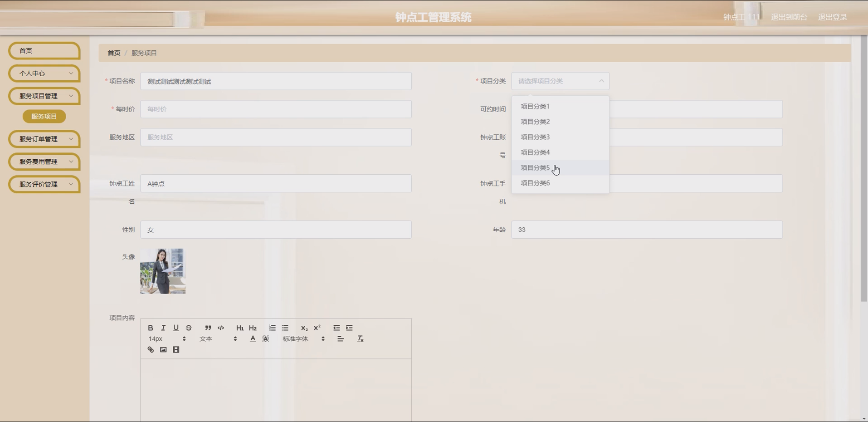Click the code block icon
Screen dimensions: 868x422
point(221,328)
